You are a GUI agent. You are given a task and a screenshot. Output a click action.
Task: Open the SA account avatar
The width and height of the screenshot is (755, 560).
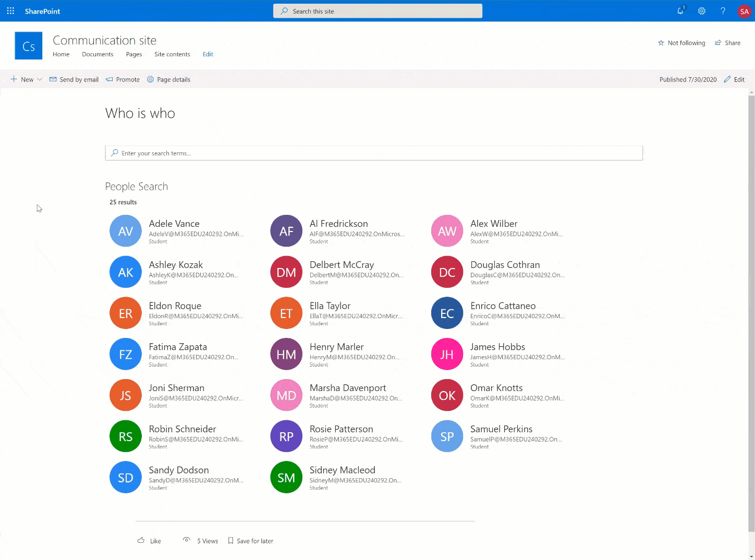click(744, 11)
